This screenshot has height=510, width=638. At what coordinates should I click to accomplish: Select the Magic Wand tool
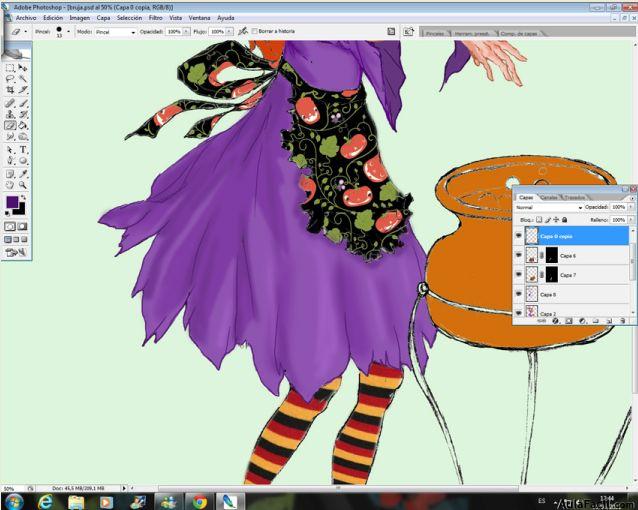click(x=23, y=79)
